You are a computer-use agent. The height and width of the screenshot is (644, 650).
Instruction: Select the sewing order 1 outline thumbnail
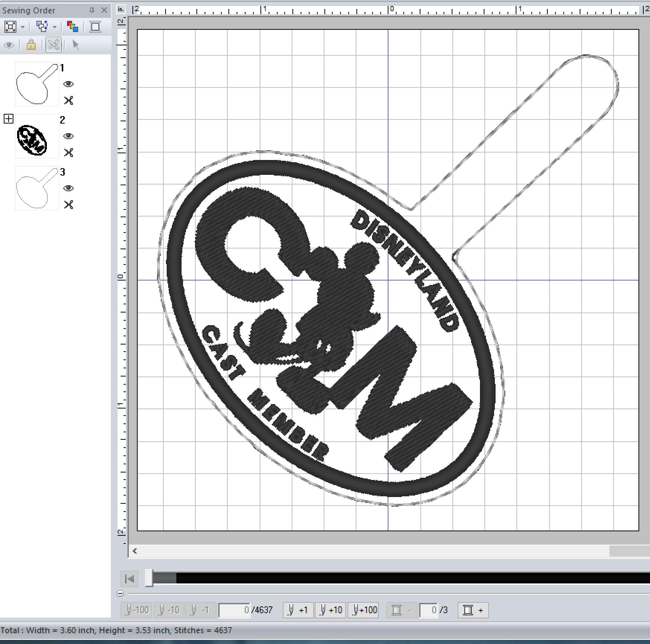pyautogui.click(x=37, y=84)
